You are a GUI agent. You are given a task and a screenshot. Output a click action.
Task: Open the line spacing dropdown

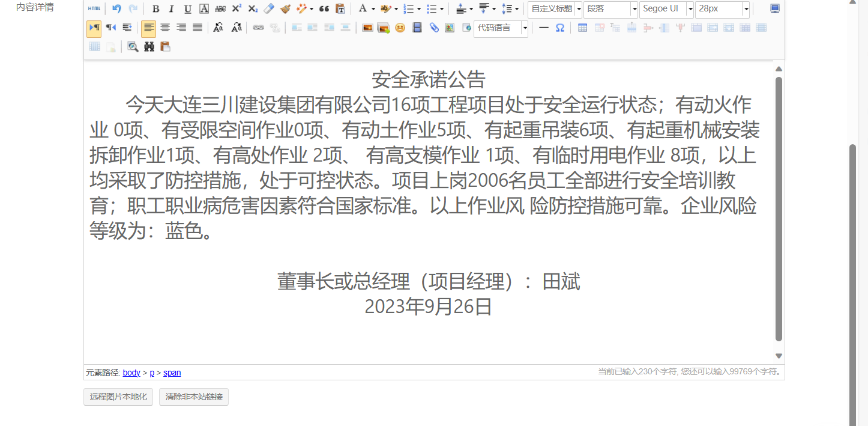[x=517, y=9]
